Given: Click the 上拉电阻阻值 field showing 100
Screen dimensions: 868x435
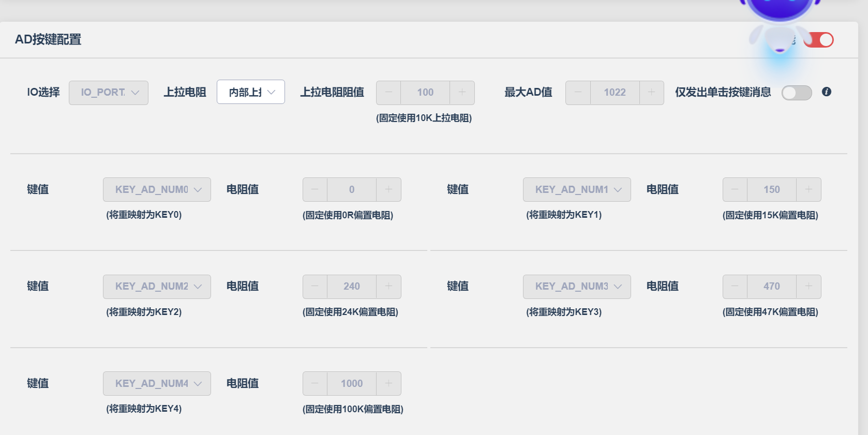Looking at the screenshot, I should coord(425,93).
